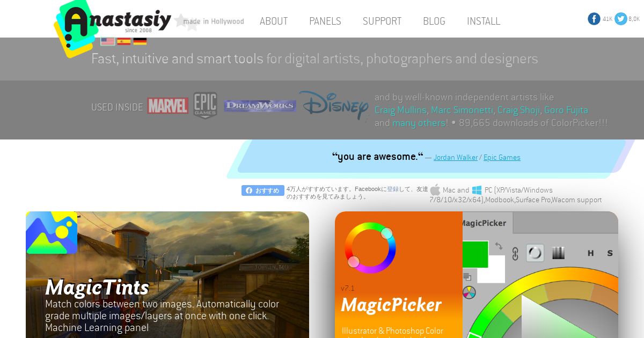Click the chain link icon in MagicPicker
This screenshot has width=644, height=338.
(515, 254)
